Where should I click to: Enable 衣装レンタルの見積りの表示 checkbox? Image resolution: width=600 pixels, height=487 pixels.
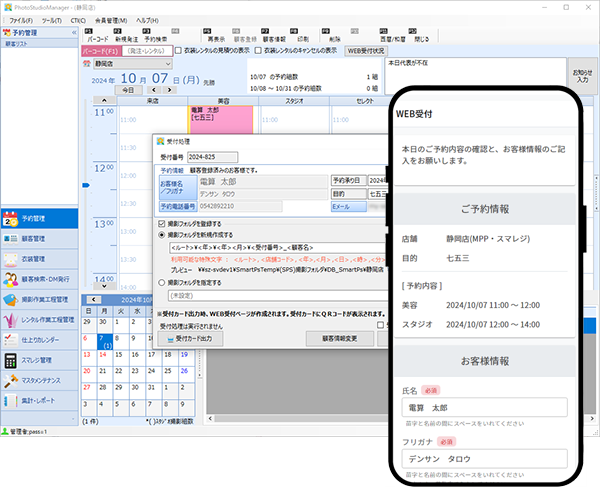point(178,48)
